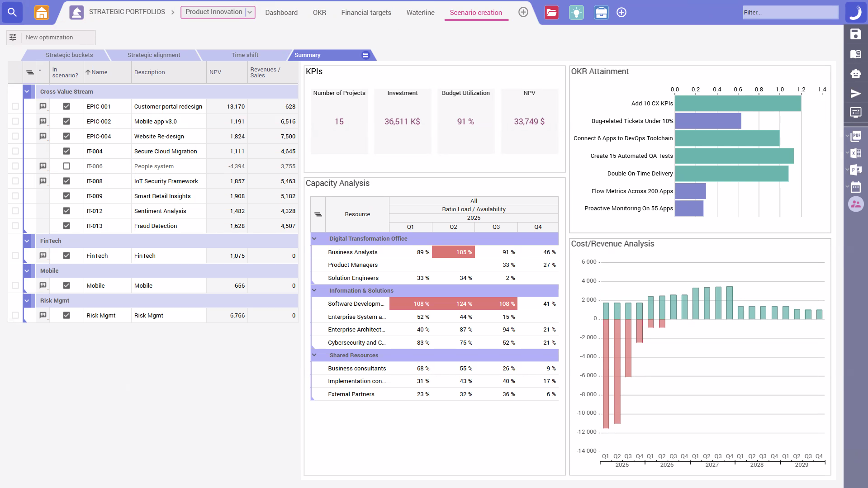Viewport: 868px width, 488px height.
Task: Open the home icon in top bar
Action: [x=42, y=12]
